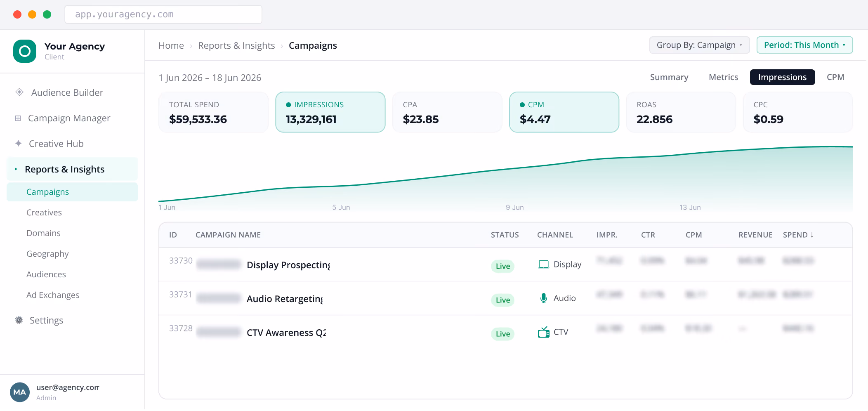The height and width of the screenshot is (411, 868).
Task: Click the MA user avatar
Action: tap(20, 392)
